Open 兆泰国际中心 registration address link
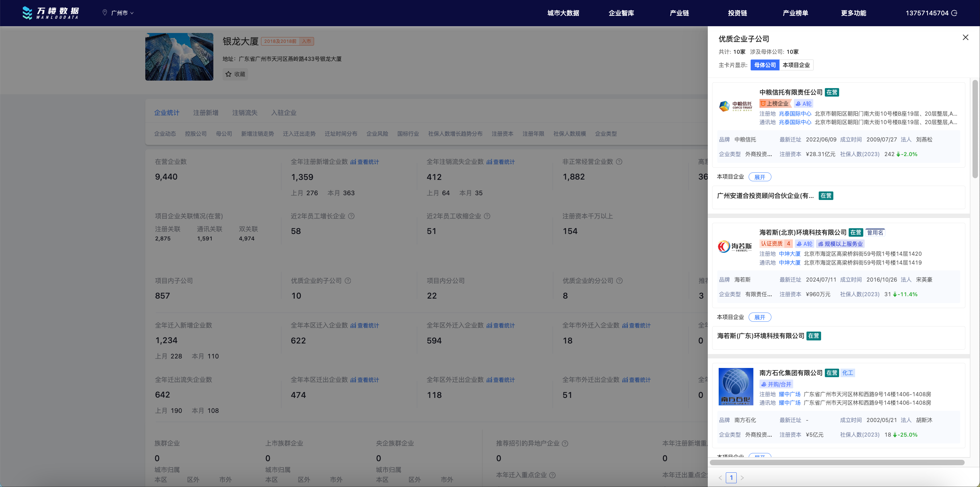This screenshot has height=487, width=980. pyautogui.click(x=795, y=114)
